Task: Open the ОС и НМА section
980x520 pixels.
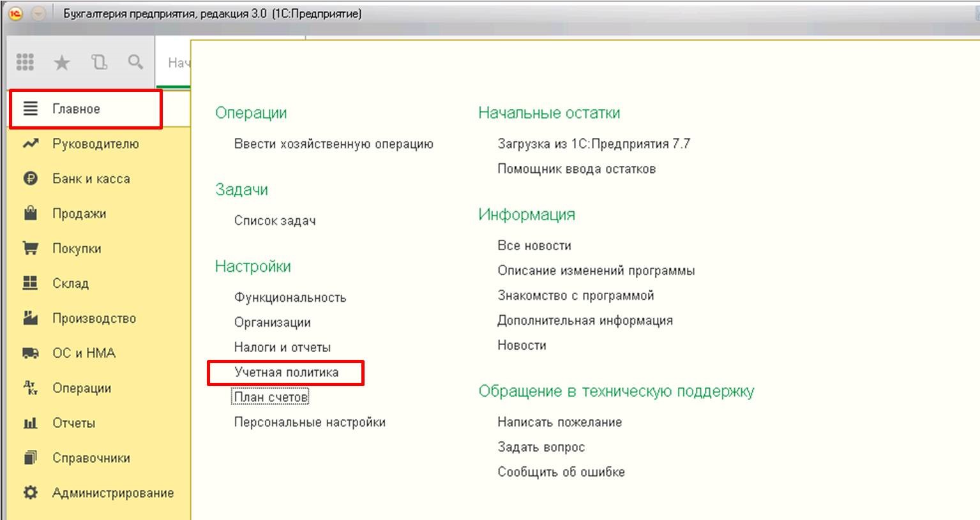Action: coord(84,353)
